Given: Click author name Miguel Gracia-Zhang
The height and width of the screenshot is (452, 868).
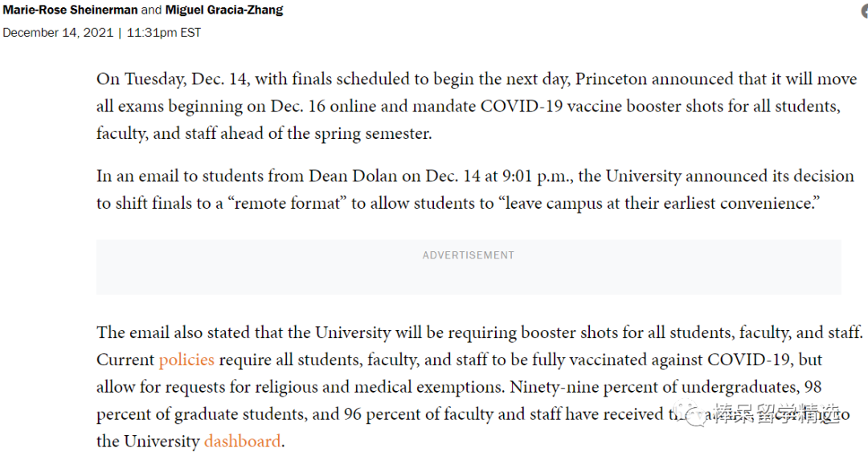Looking at the screenshot, I should tap(224, 10).
